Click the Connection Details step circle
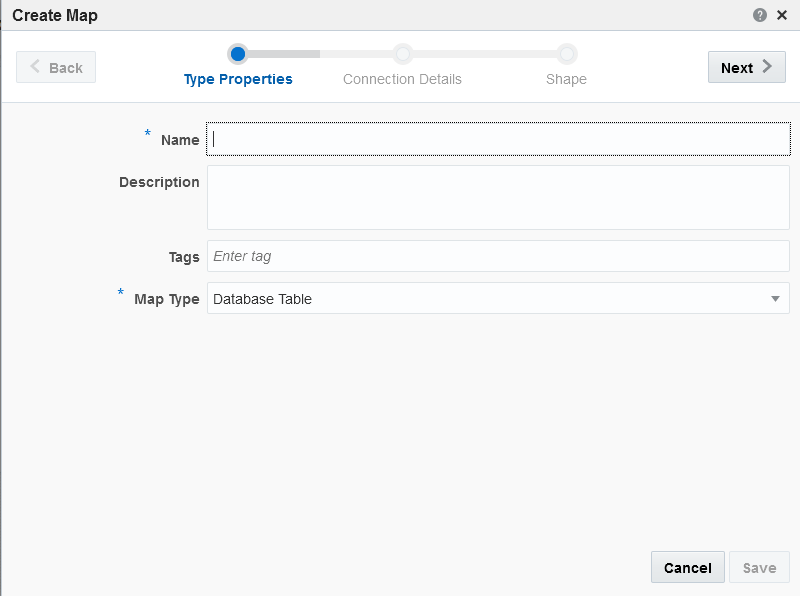Viewport: 800px width, 596px height. [x=402, y=54]
